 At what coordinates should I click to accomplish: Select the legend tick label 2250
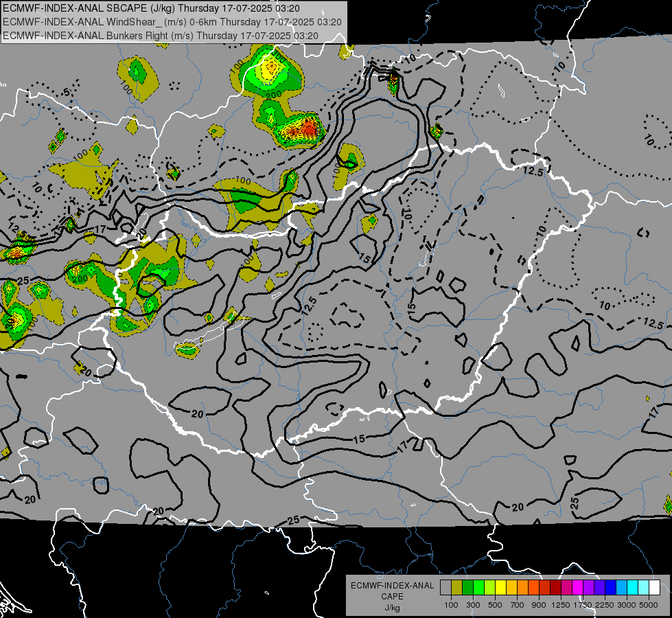pos(605,605)
